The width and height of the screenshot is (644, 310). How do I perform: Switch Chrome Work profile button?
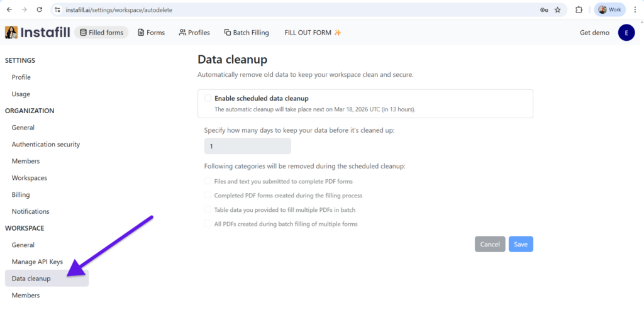click(x=609, y=10)
